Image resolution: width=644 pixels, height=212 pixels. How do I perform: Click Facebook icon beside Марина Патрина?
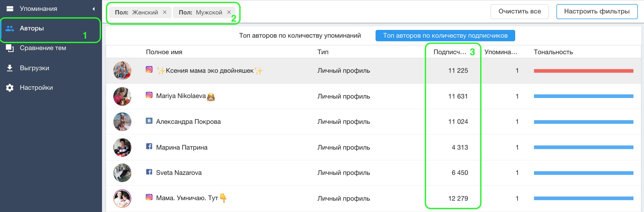pyautogui.click(x=149, y=146)
